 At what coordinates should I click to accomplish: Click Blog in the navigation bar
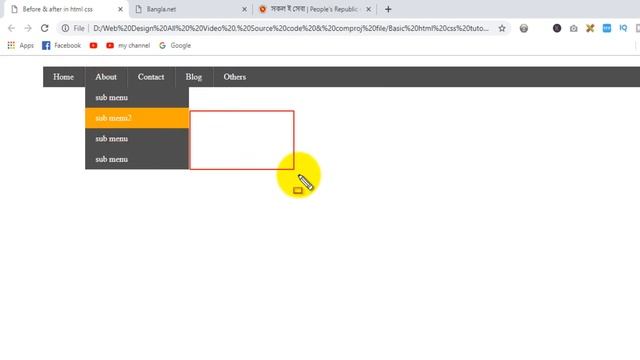[194, 77]
